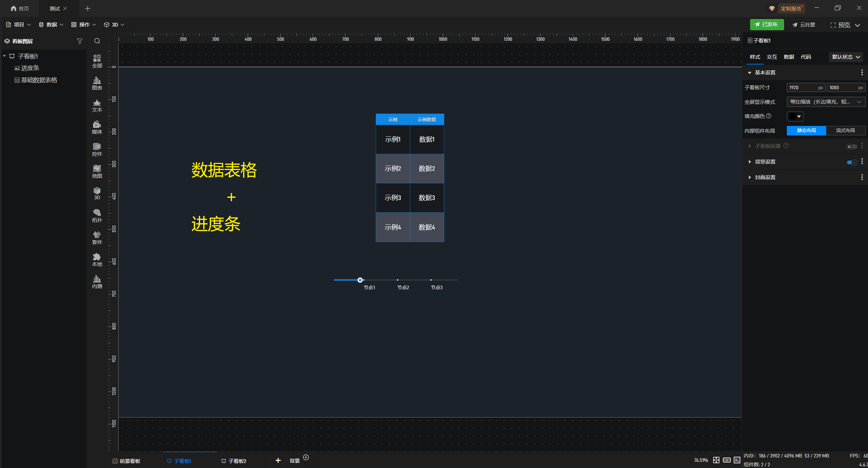
Task: Open the 图表 chart components category
Action: (x=97, y=83)
